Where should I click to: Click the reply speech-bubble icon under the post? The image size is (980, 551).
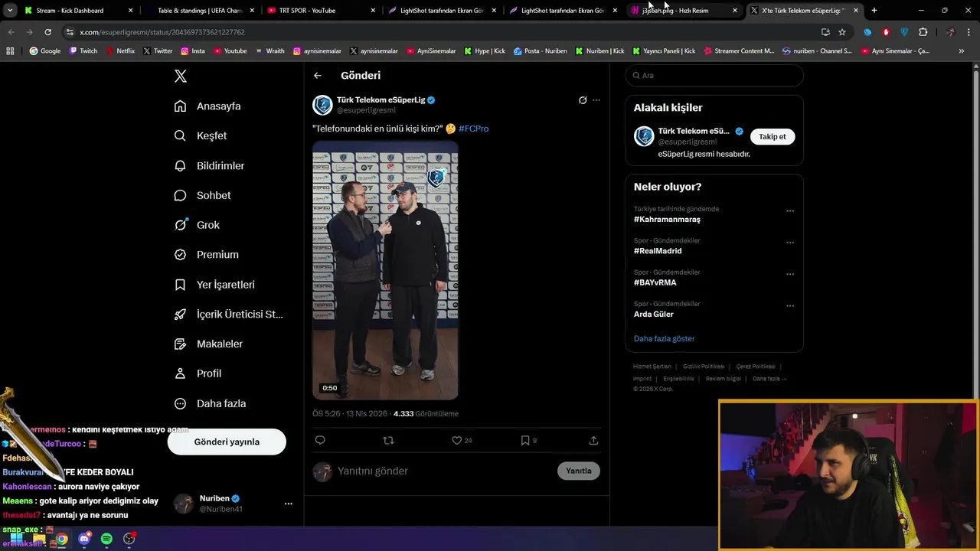pos(320,440)
